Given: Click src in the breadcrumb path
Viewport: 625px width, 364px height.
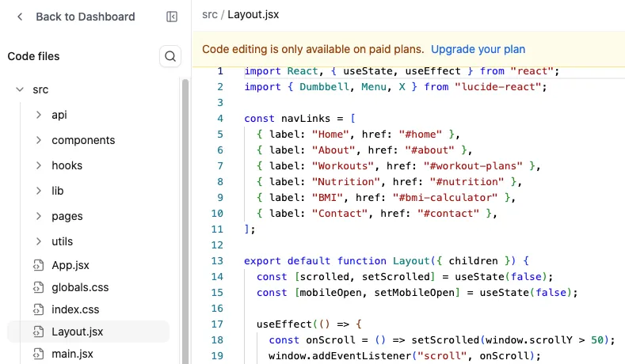Looking at the screenshot, I should click(x=210, y=14).
